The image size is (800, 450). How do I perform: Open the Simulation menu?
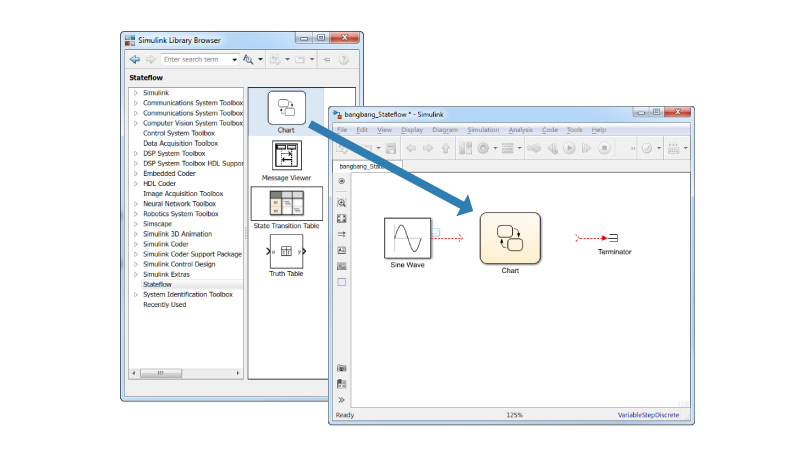point(483,130)
